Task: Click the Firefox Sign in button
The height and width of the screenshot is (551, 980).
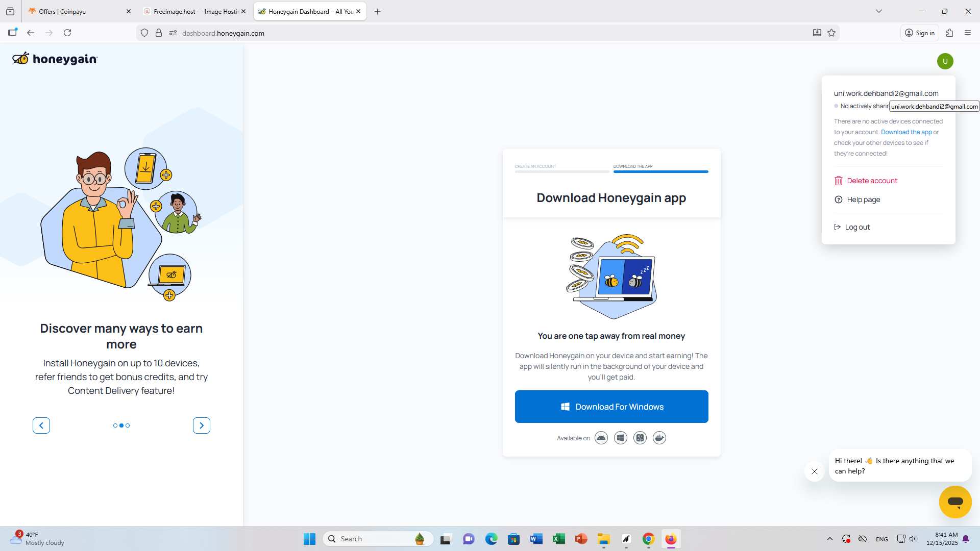Action: 920,33
